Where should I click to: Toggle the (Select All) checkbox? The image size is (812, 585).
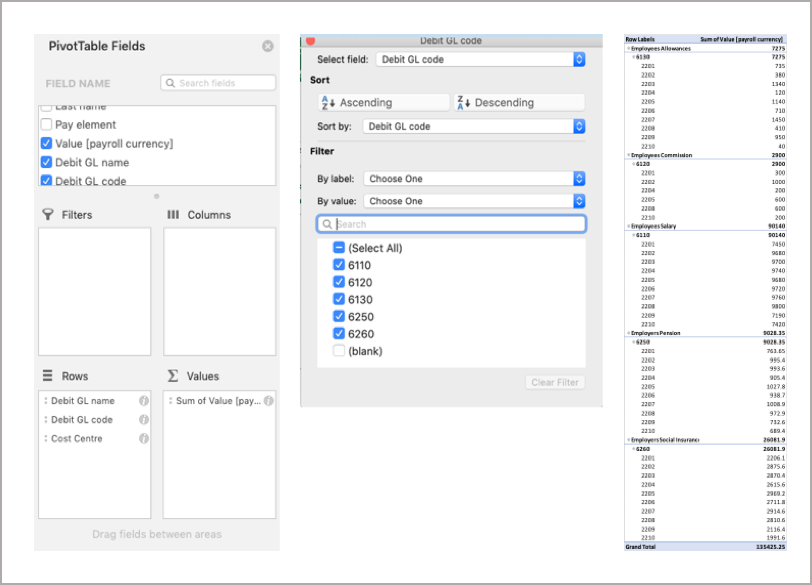[339, 248]
